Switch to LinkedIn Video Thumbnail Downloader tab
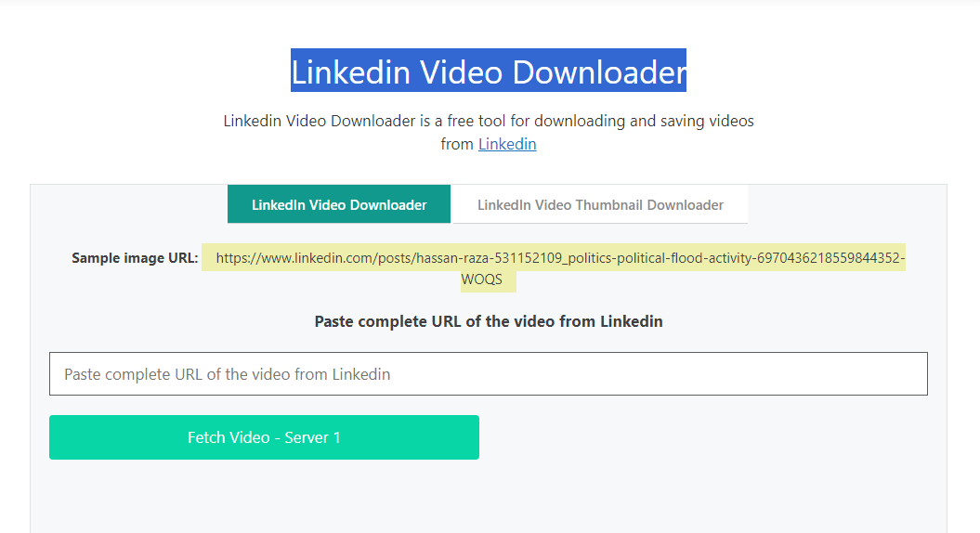 point(600,204)
